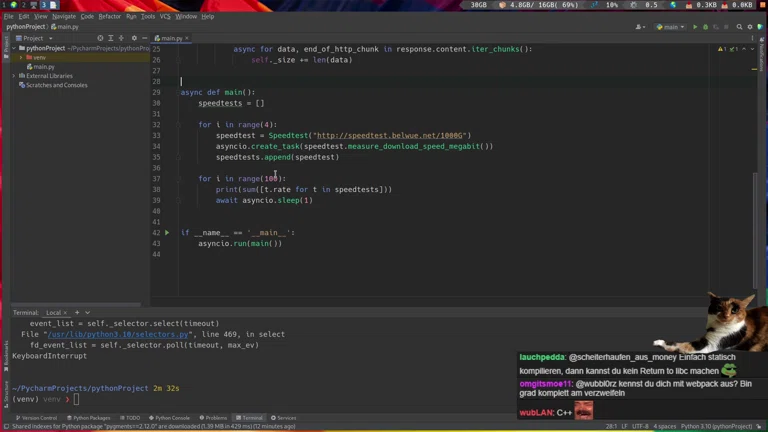Click pythonProject breadcrumb in navigation bar

tap(25, 27)
